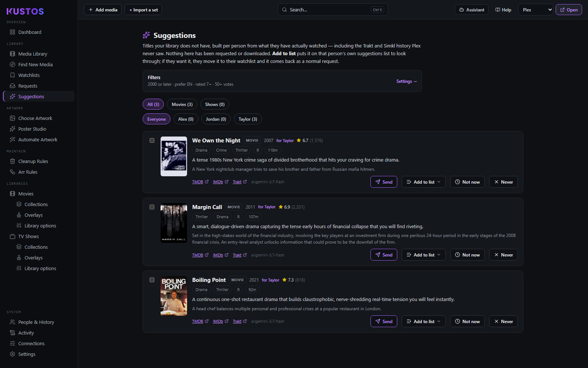The image size is (588, 368).
Task: Send the Margin Call suggestion
Action: (x=384, y=255)
